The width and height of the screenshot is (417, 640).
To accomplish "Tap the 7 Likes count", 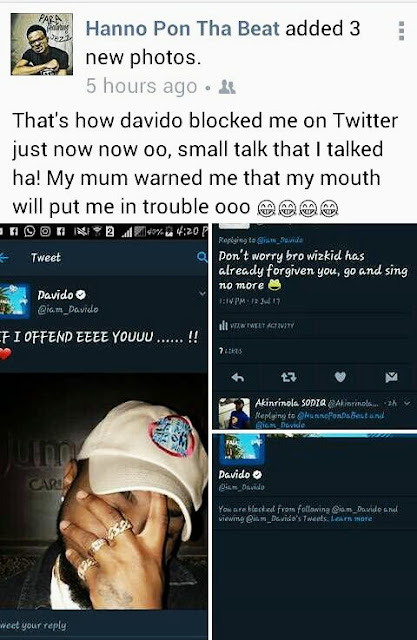I will click(231, 351).
